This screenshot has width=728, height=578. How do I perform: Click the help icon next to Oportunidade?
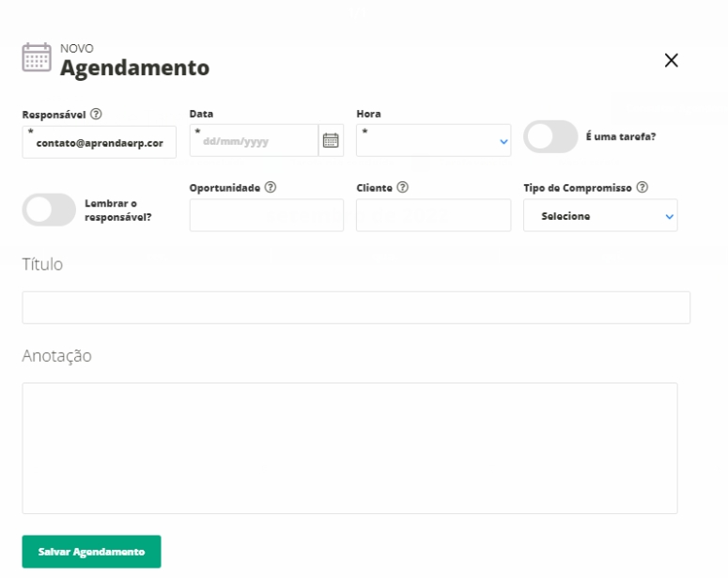[x=271, y=187]
